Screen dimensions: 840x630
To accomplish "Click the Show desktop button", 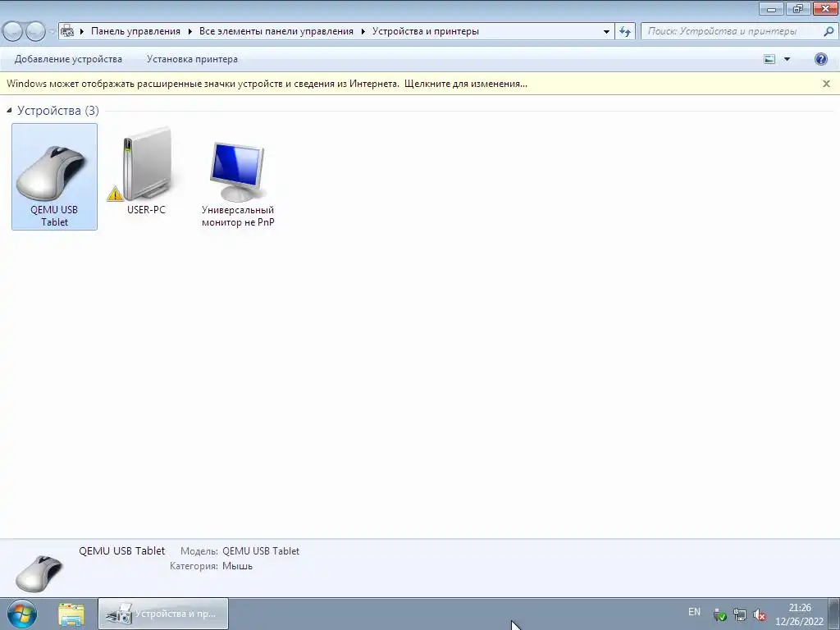I will (x=833, y=614).
